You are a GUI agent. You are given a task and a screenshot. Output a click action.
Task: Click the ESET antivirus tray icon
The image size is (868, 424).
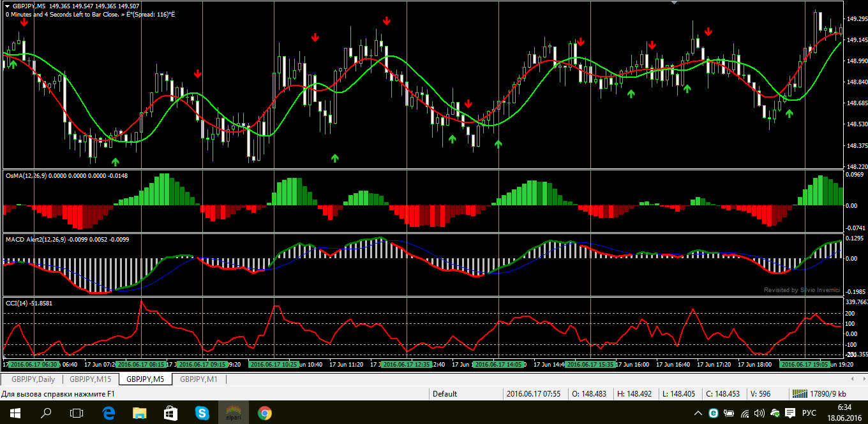point(714,413)
